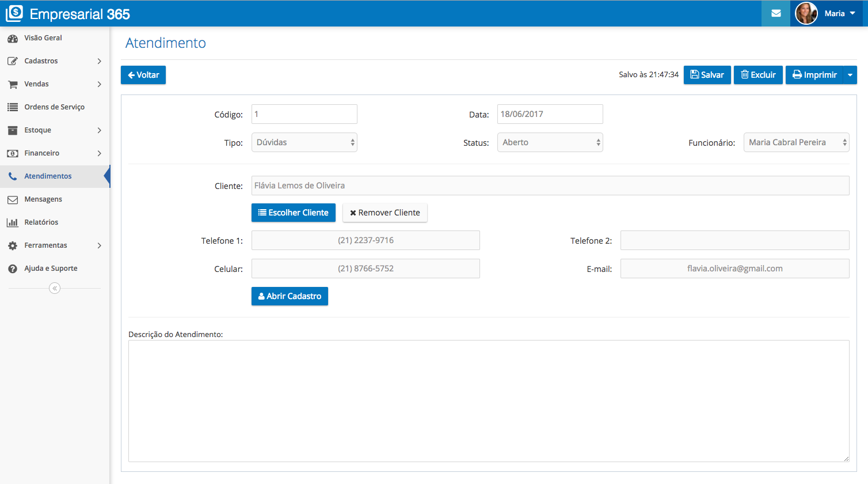The width and height of the screenshot is (868, 484).
Task: Click the Atendimento page title
Action: click(x=166, y=43)
